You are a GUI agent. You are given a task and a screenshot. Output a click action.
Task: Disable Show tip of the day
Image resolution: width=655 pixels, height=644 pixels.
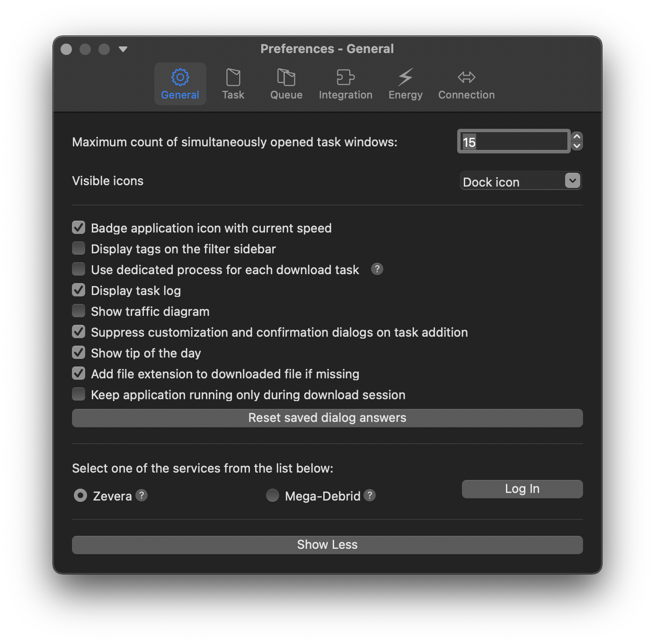coord(79,353)
